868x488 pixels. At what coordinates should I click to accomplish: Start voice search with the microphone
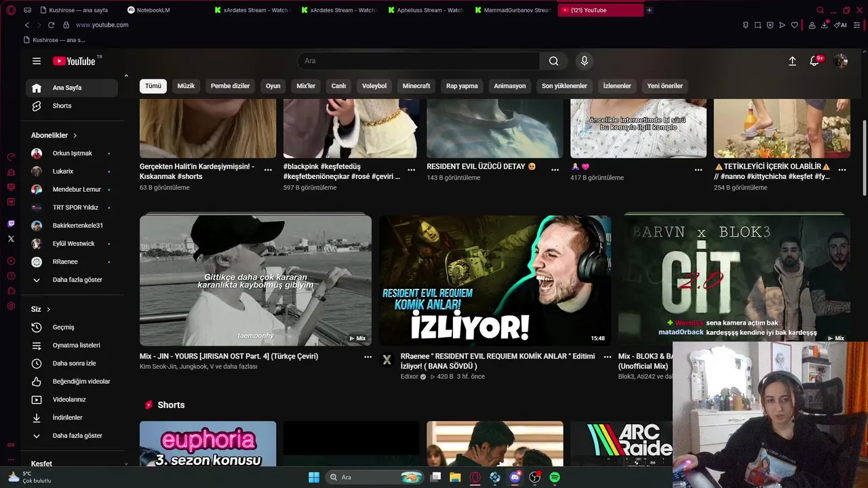[x=585, y=61]
